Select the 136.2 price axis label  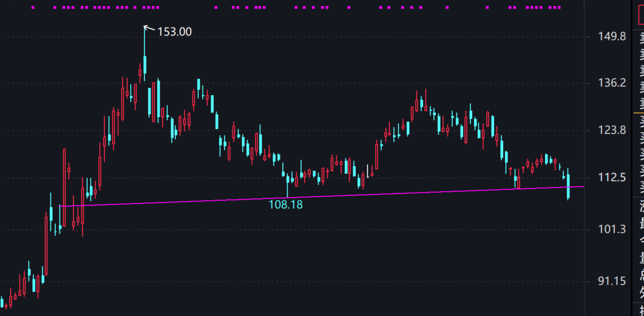click(x=612, y=83)
